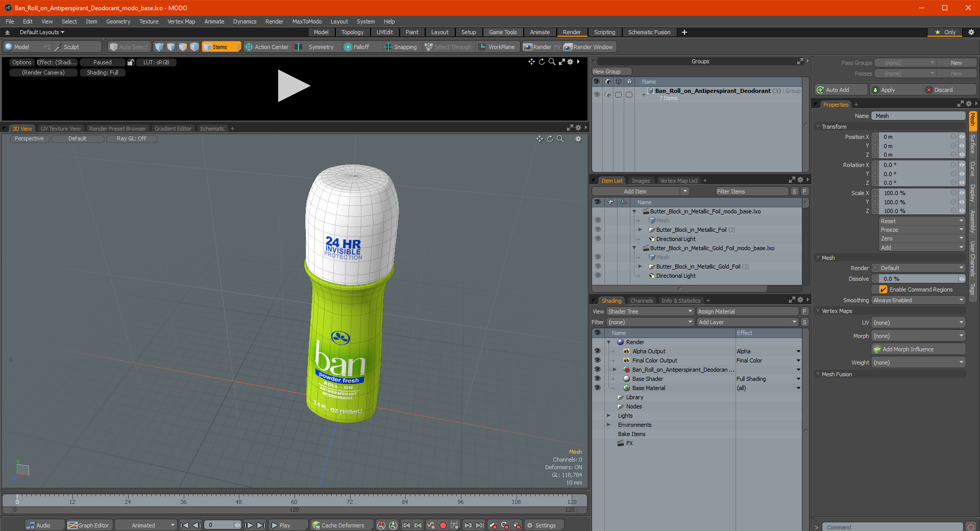
Task: Expand the Lights entry in Shader Tree
Action: tap(608, 416)
